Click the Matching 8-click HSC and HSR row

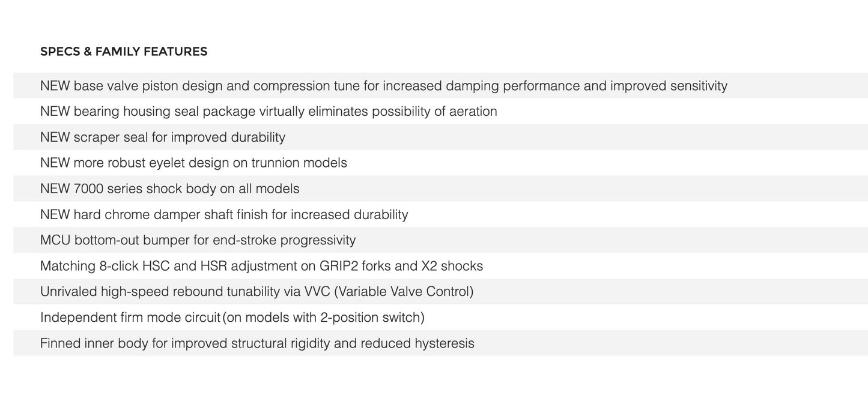pos(261,266)
